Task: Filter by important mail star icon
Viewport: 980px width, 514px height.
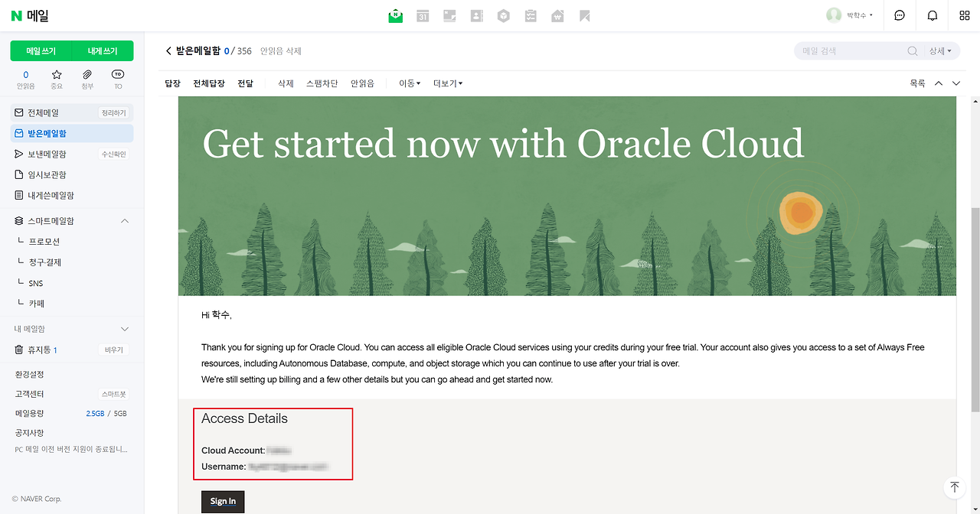Action: click(57, 79)
